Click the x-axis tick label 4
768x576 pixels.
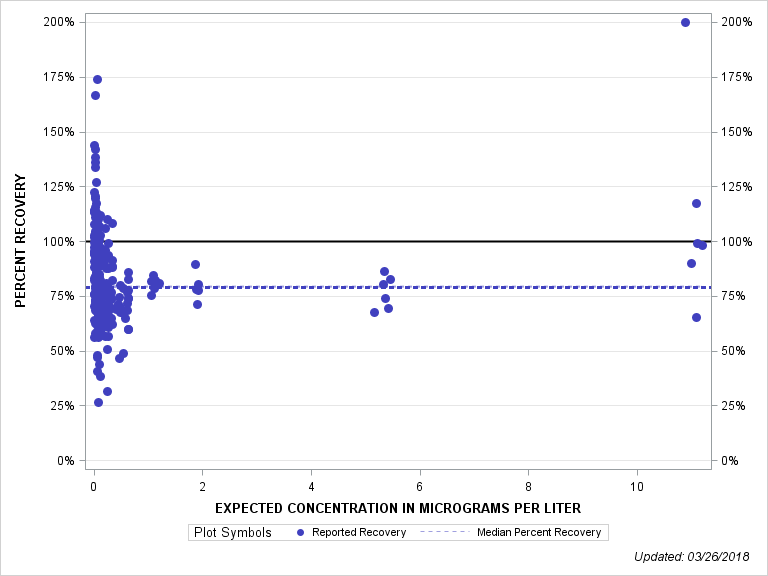(311, 486)
